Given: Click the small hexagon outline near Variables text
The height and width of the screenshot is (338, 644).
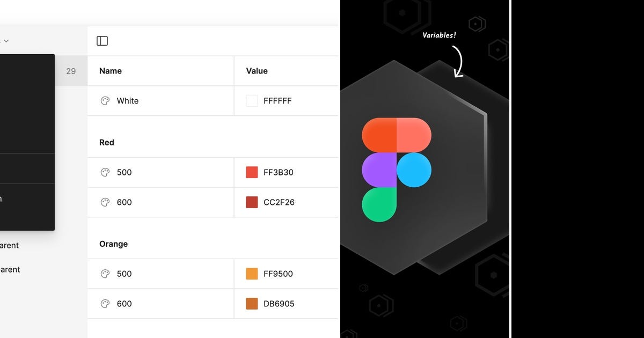Looking at the screenshot, I should point(475,24).
